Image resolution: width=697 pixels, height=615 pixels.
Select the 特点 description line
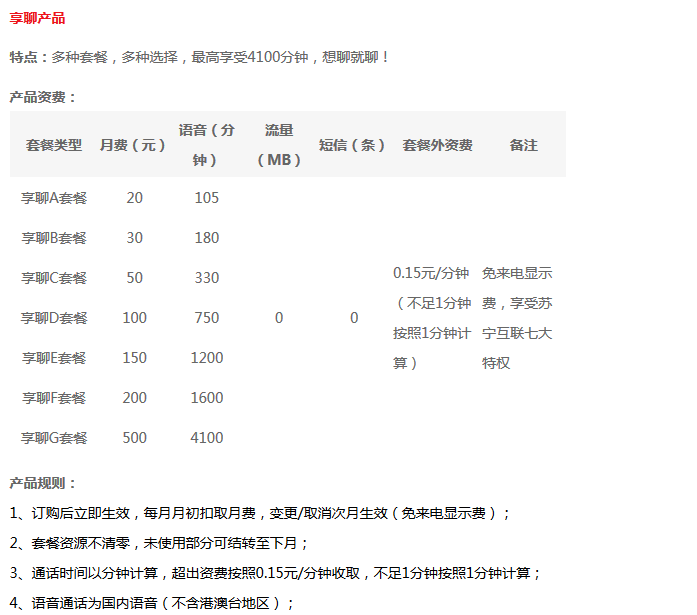200,57
